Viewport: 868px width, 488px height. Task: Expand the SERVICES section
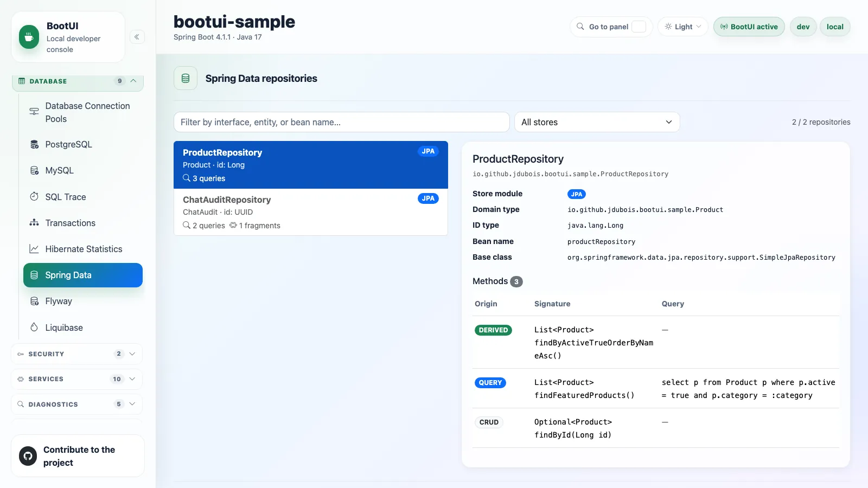tap(76, 379)
